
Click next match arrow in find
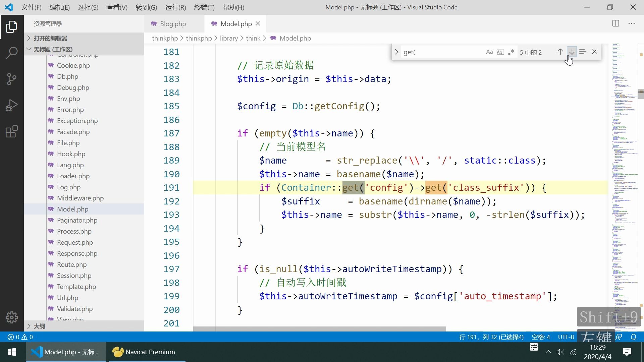click(x=571, y=52)
